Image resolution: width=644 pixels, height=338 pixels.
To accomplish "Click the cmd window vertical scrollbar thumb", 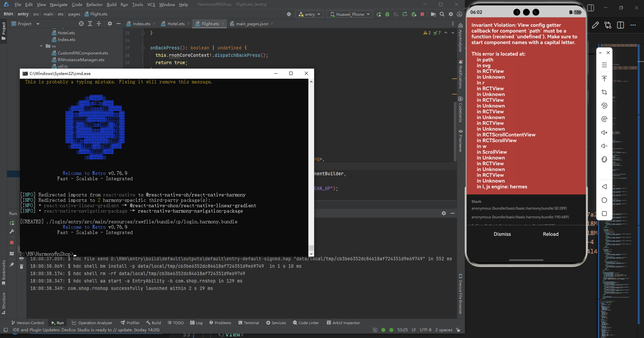I will (311, 248).
